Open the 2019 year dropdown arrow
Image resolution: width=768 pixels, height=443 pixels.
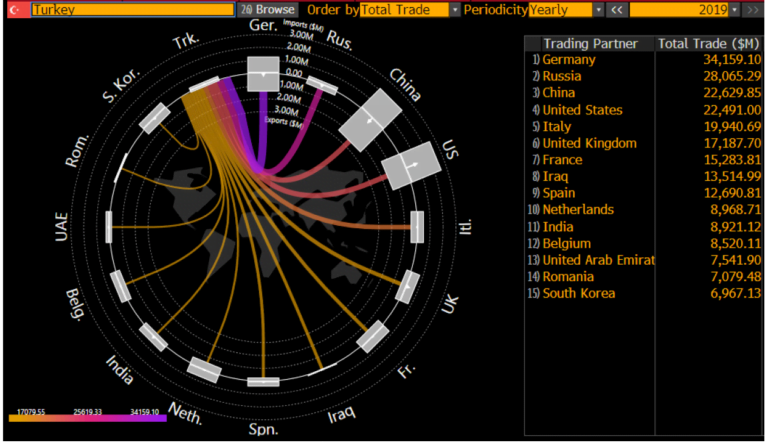point(735,9)
